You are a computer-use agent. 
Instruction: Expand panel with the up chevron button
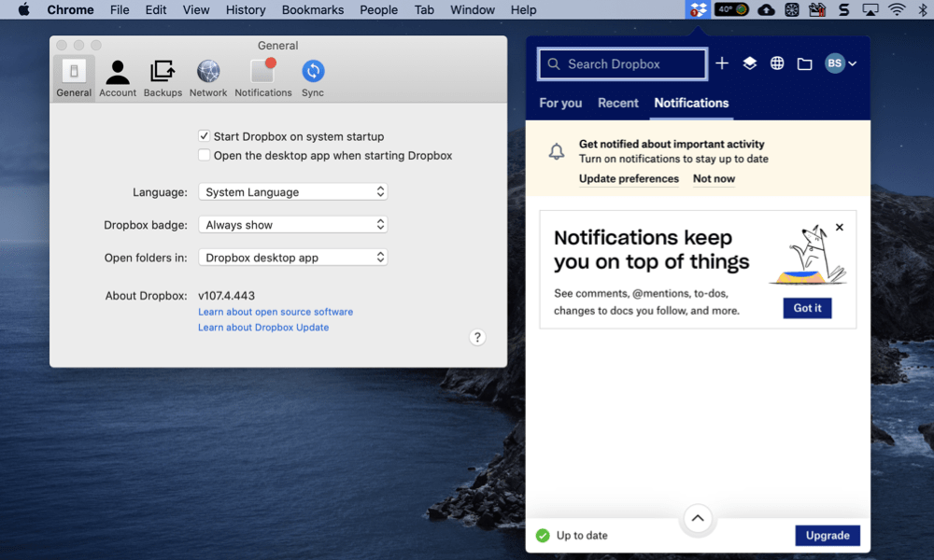point(698,518)
